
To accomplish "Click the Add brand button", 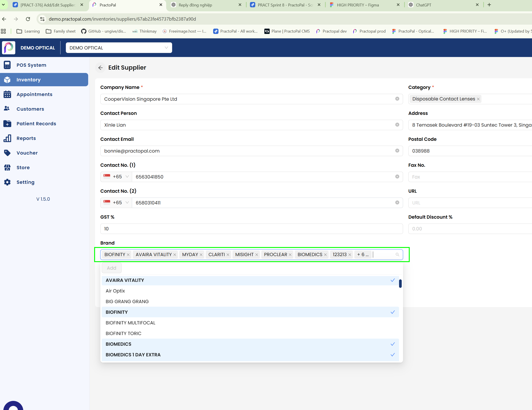I will tap(112, 268).
